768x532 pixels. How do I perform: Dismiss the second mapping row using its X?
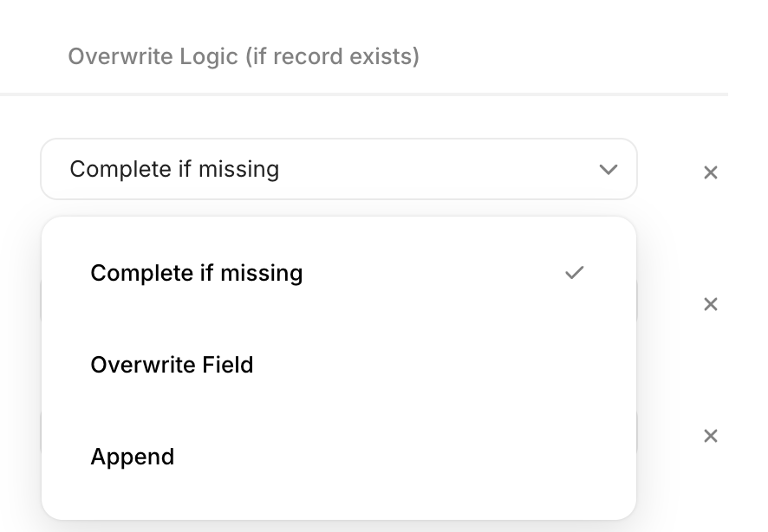pos(710,304)
